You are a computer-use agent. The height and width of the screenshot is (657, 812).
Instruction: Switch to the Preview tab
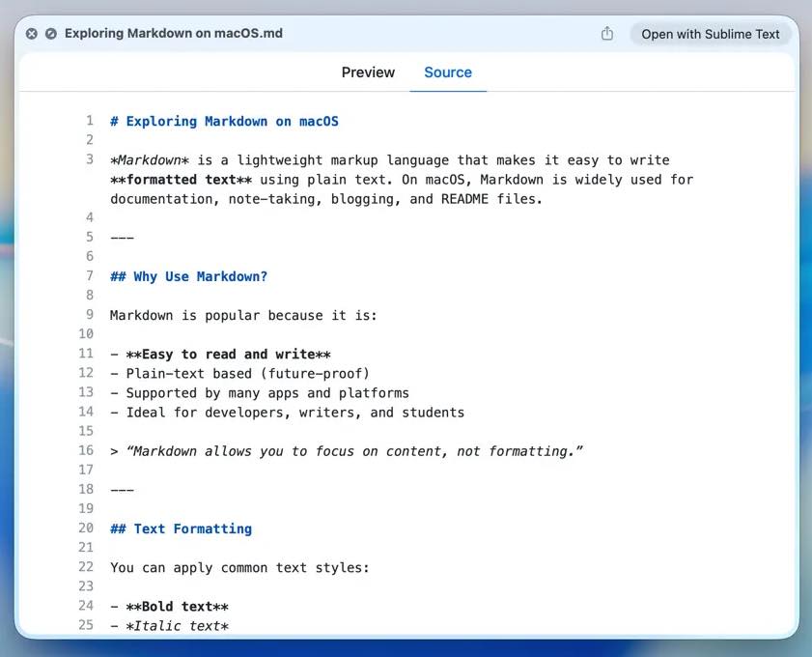(x=368, y=72)
